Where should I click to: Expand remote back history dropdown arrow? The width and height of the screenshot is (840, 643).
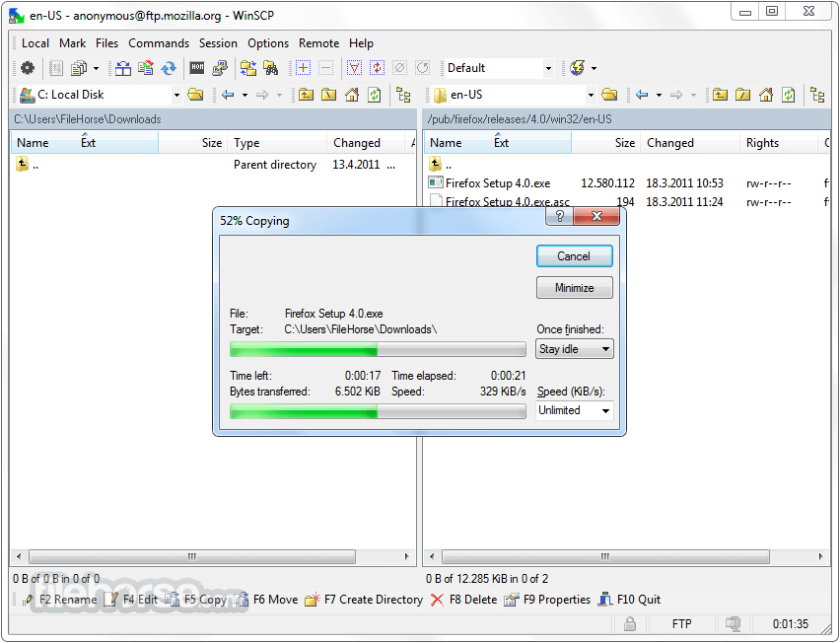[x=659, y=95]
